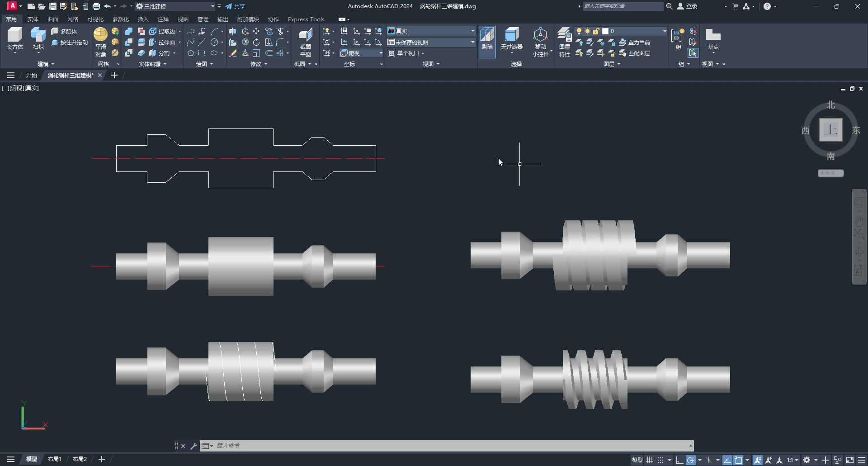868x466 pixels.
Task: Switch to the 布局1 layout tab
Action: coord(54,459)
